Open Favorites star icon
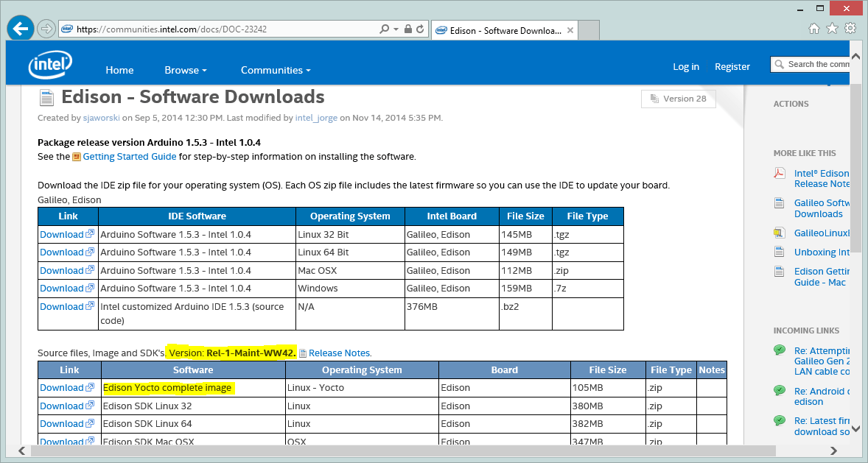This screenshot has width=868, height=463. coord(832,29)
